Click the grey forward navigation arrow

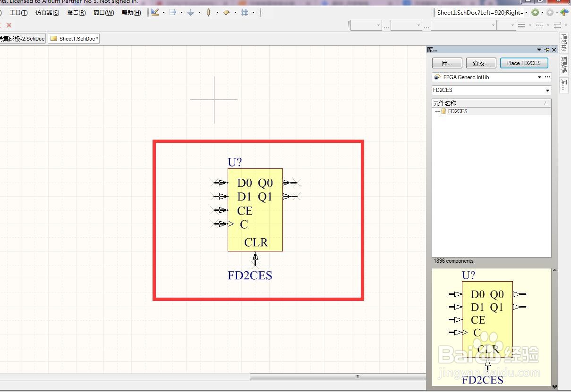(x=550, y=12)
